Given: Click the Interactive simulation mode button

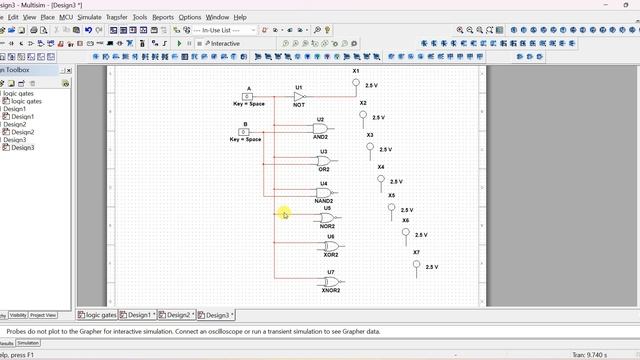Looking at the screenshot, I should 222,43.
